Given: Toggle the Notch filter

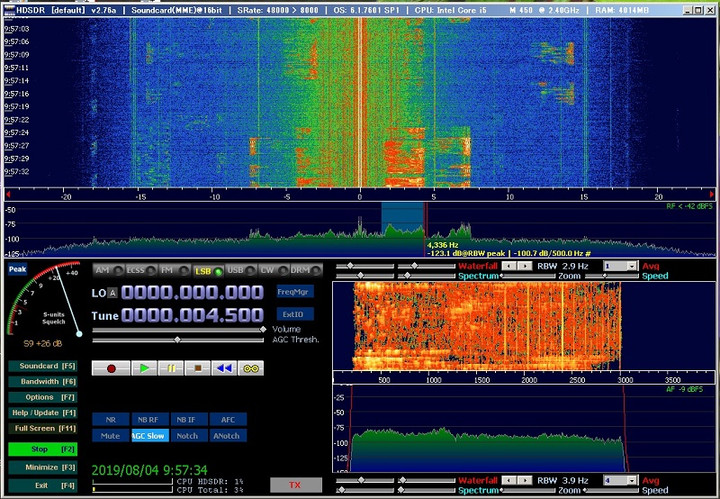Looking at the screenshot, I should coord(187,436).
